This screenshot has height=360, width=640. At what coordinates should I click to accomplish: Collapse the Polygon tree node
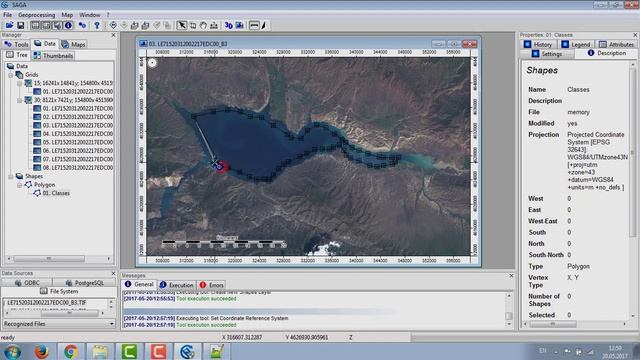pyautogui.click(x=19, y=185)
